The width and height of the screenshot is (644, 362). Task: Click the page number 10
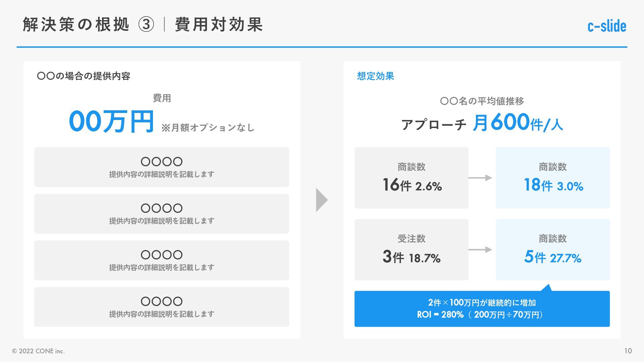[x=628, y=351]
